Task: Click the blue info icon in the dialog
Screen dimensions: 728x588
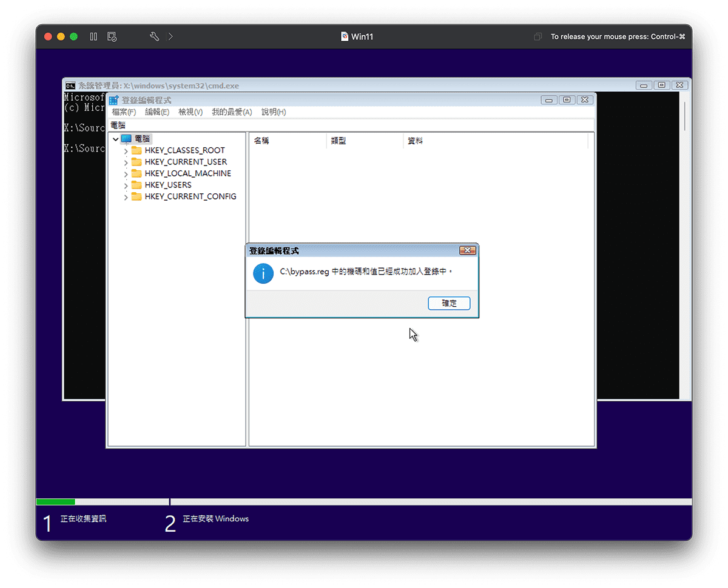Action: (x=263, y=273)
